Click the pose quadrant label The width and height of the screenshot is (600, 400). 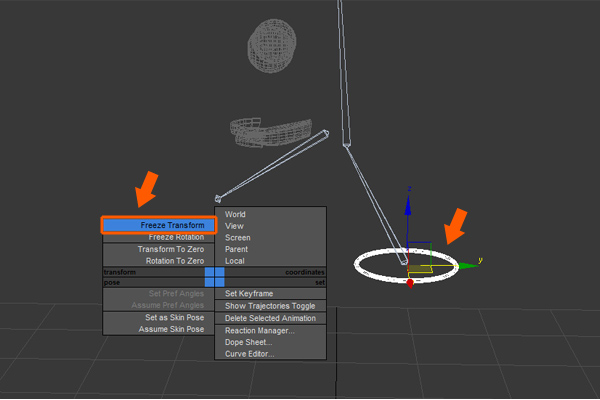112,282
